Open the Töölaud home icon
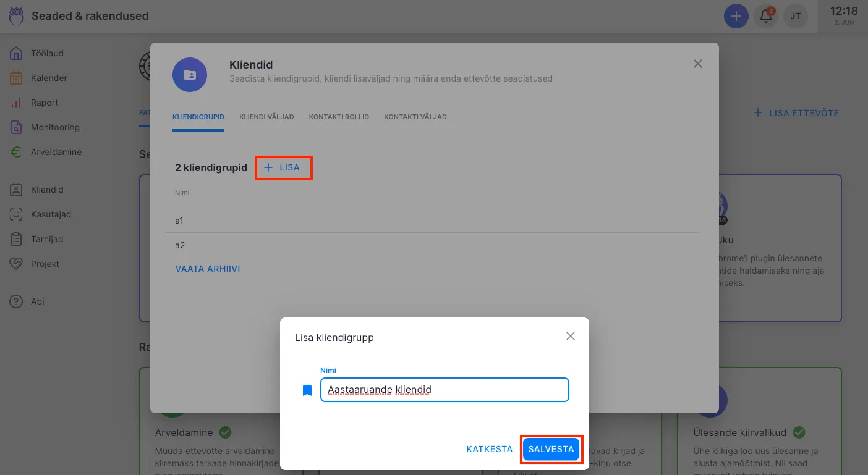The height and width of the screenshot is (475, 868). (x=17, y=53)
